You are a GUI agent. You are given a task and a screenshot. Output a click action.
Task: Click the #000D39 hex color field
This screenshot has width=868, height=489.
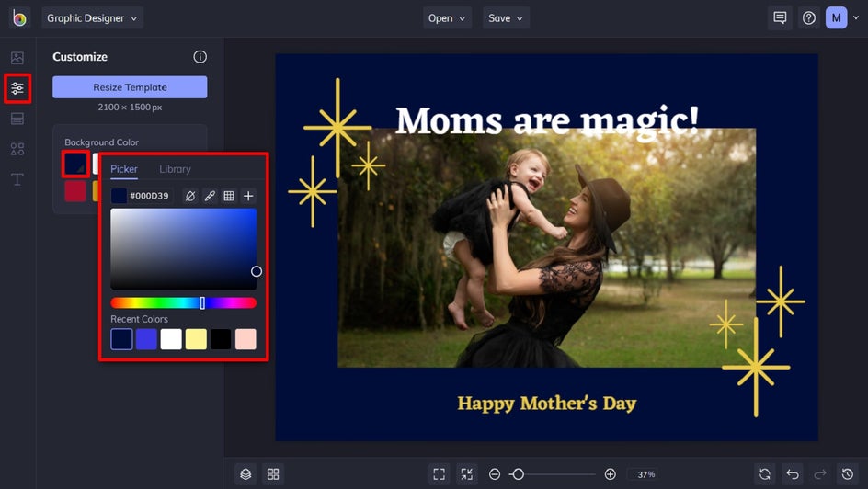149,196
